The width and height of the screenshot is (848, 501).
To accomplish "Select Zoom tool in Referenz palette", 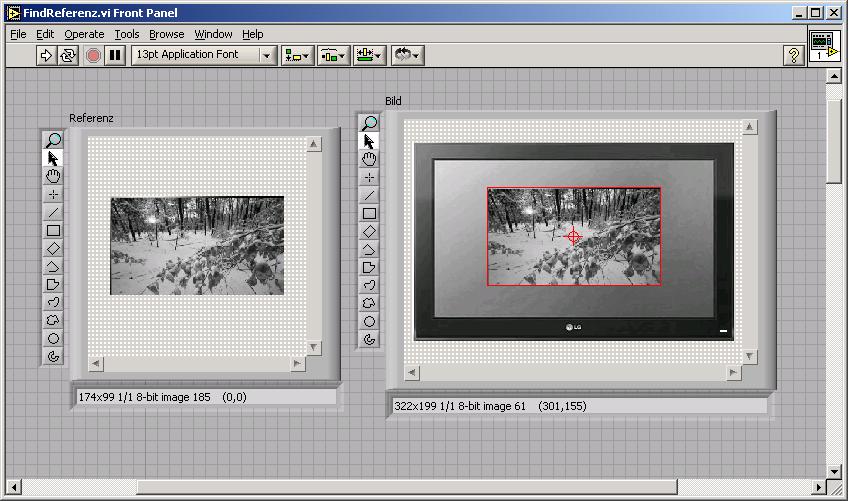I will point(53,140).
